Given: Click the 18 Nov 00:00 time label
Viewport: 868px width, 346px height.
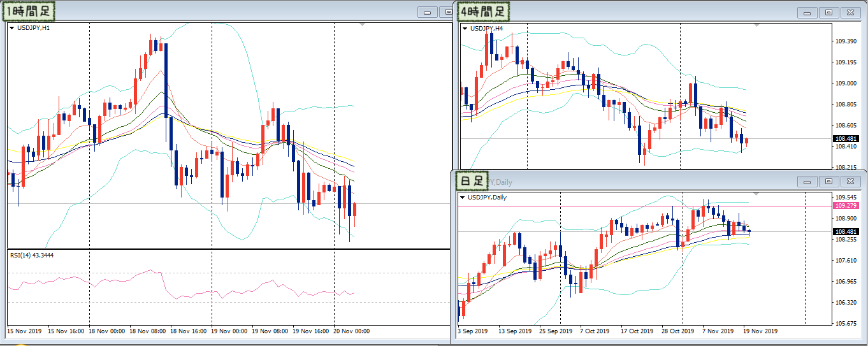Looking at the screenshot, I should click(106, 331).
